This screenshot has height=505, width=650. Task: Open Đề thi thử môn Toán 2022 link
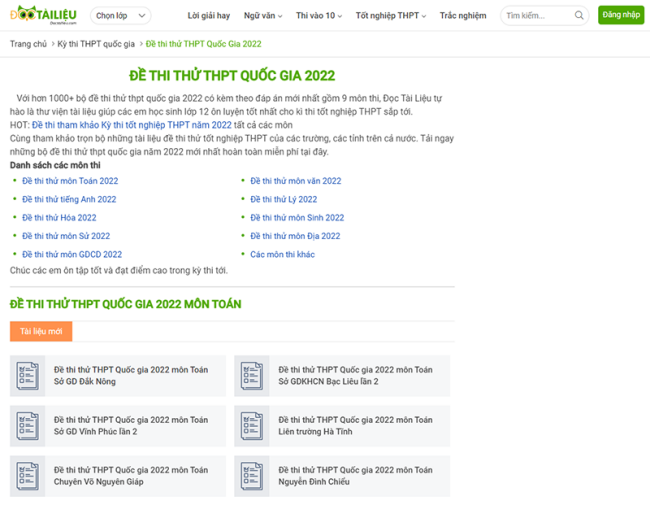[x=70, y=181]
